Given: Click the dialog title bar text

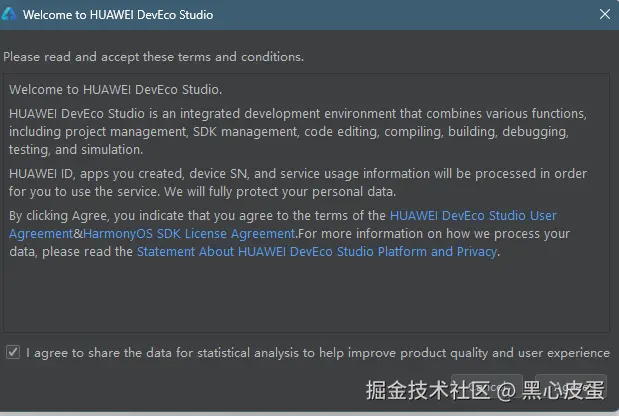Looking at the screenshot, I should [x=117, y=15].
